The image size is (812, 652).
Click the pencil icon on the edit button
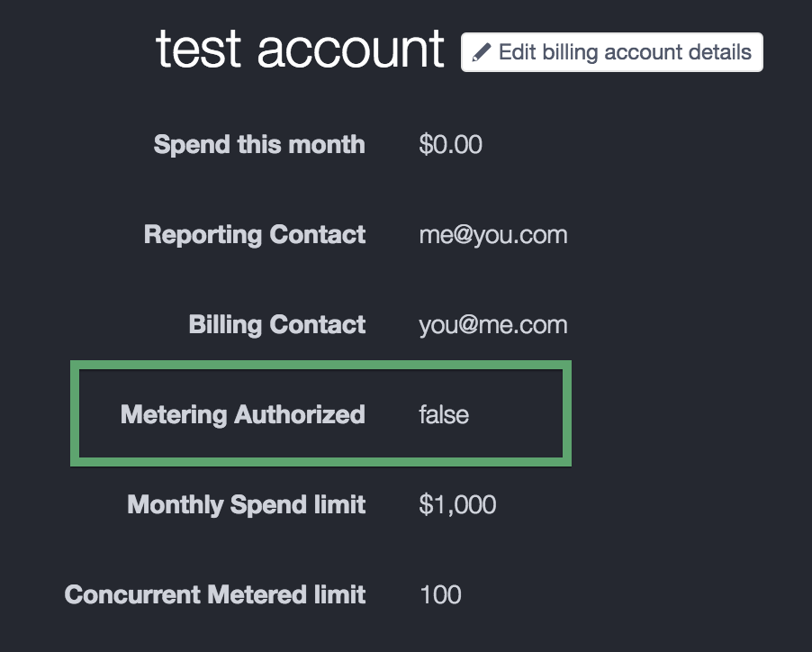pyautogui.click(x=482, y=52)
